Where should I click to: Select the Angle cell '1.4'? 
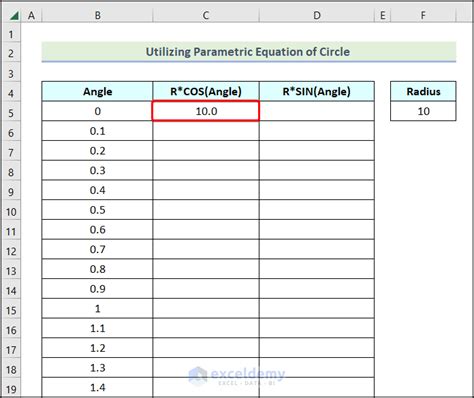pyautogui.click(x=97, y=388)
